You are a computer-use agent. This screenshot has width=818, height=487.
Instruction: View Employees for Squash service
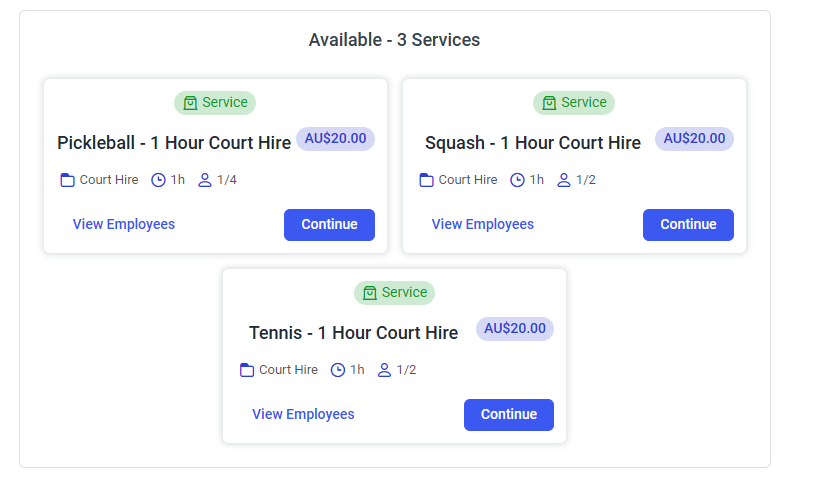point(483,224)
